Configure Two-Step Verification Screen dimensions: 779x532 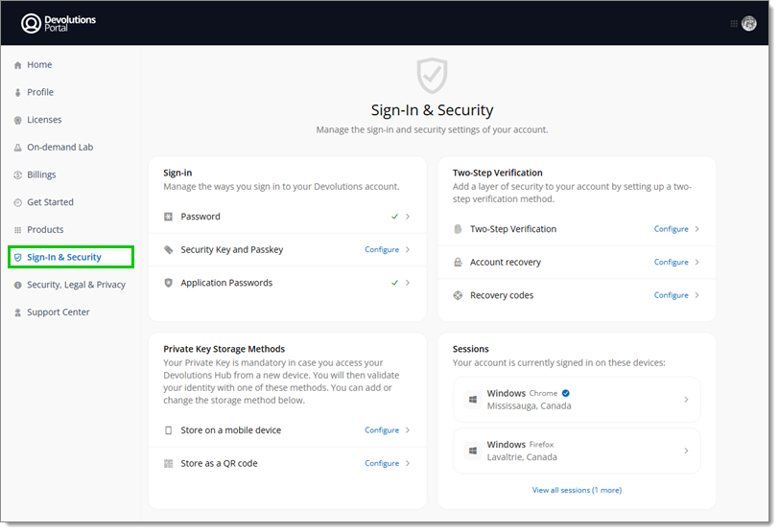coord(672,229)
